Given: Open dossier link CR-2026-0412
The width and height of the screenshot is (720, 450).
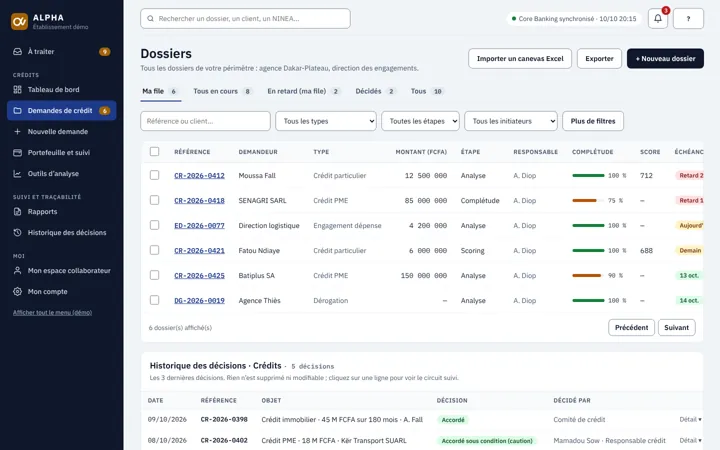Looking at the screenshot, I should (199, 175).
